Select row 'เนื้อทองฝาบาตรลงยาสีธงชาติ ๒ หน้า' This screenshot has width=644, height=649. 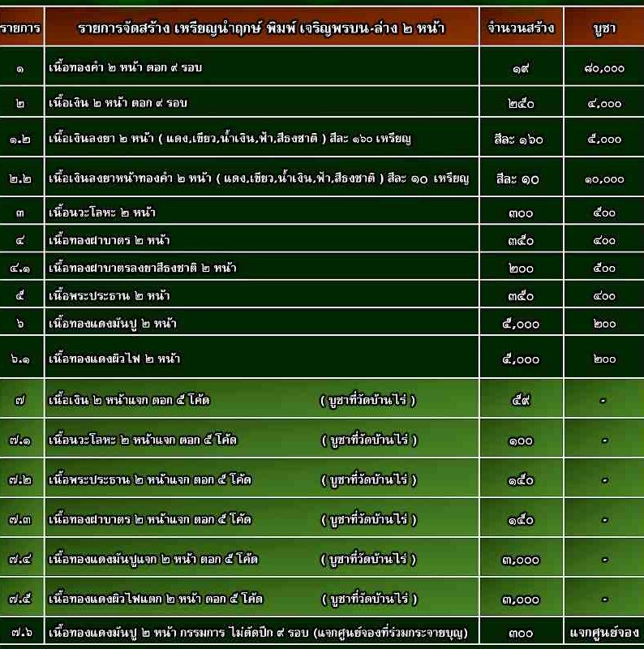coord(322,267)
